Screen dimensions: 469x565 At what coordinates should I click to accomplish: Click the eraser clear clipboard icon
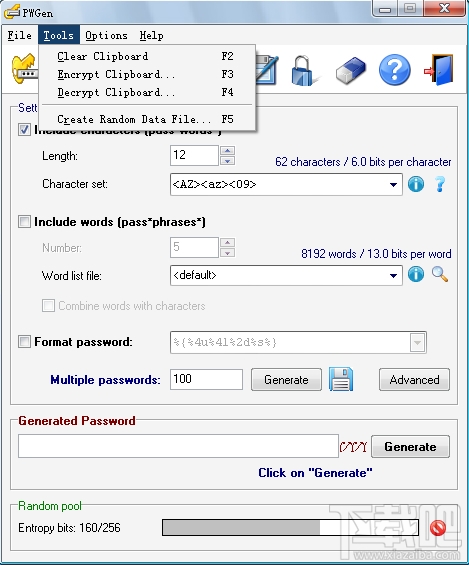[350, 71]
